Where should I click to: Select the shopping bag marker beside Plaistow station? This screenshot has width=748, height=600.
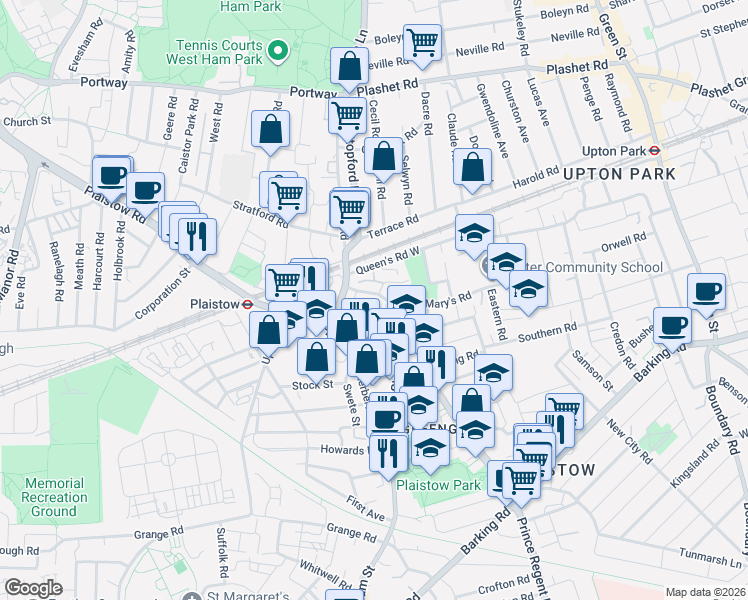(x=269, y=333)
